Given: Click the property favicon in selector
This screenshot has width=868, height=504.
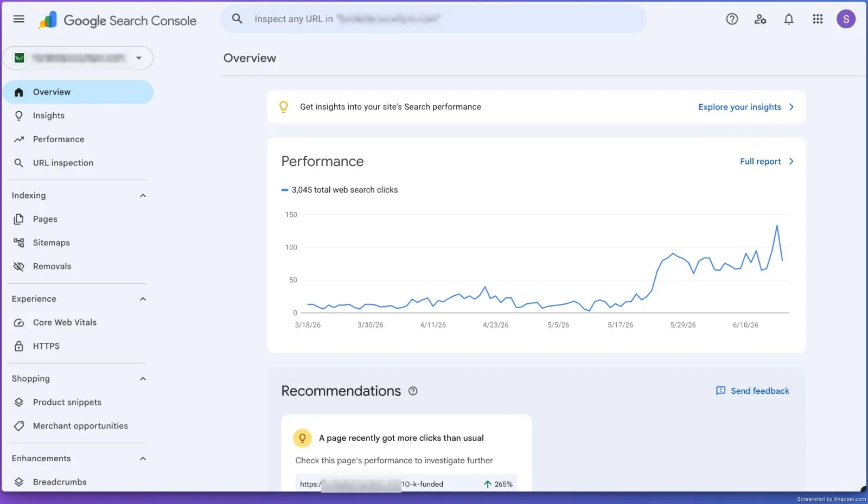Looking at the screenshot, I should 20,58.
